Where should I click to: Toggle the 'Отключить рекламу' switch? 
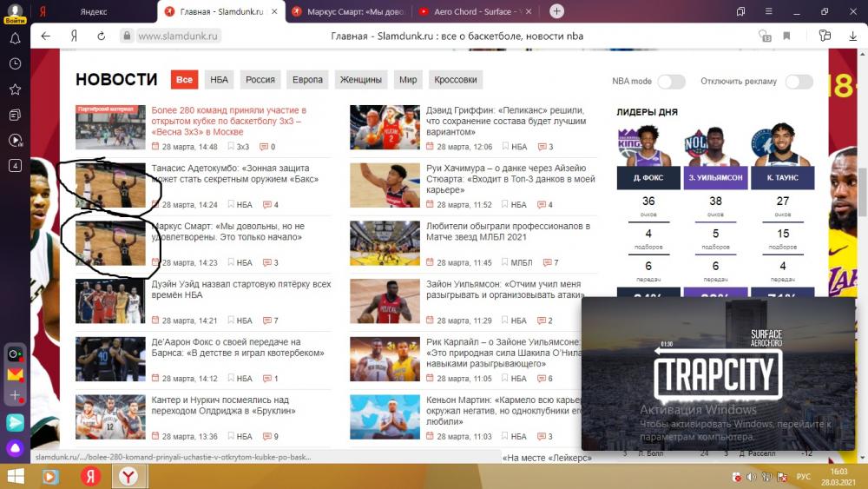(799, 82)
